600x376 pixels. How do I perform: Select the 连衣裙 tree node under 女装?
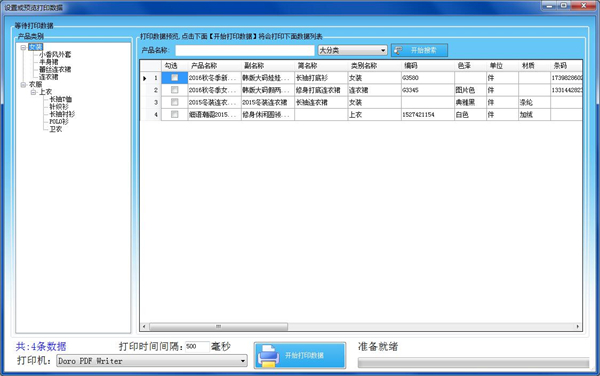pyautogui.click(x=49, y=77)
